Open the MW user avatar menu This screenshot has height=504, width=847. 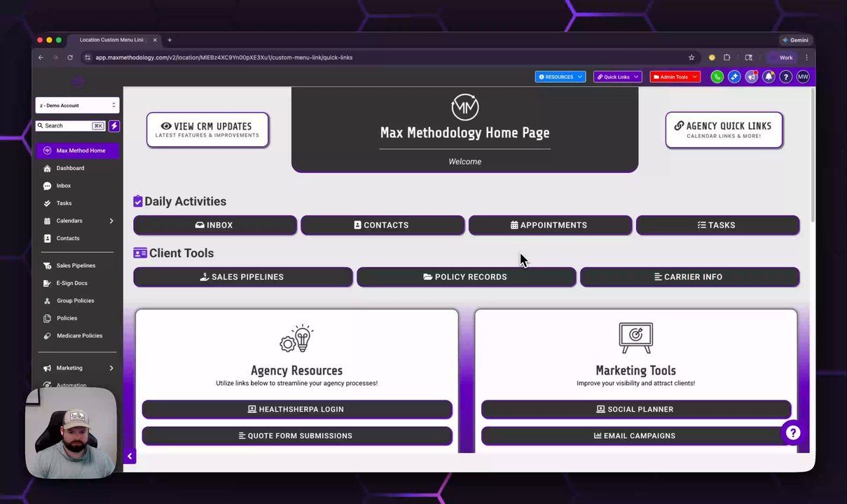pos(803,77)
